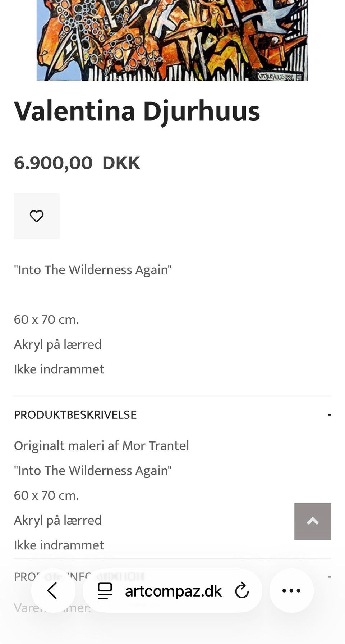Go back with the browser back arrow
Screen dimensions: 345x644
coord(53,591)
